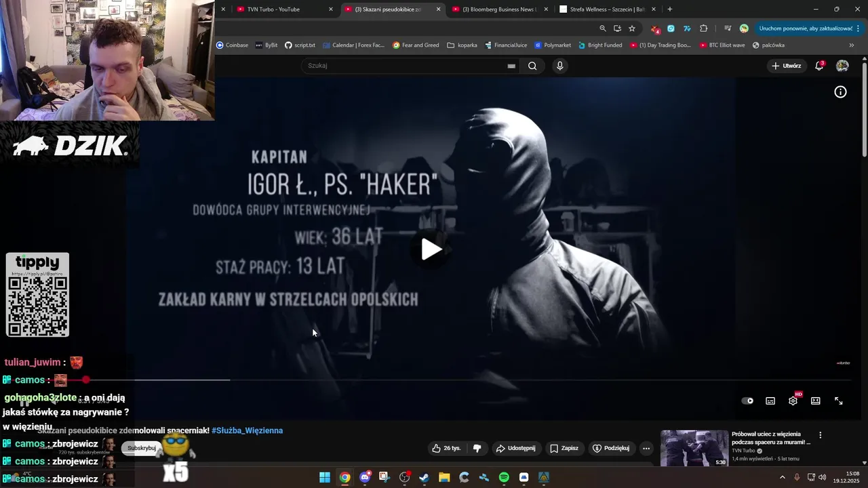Viewport: 868px width, 488px height.
Task: Open the recommended video thumbnail lasting 5:30
Action: point(694,448)
